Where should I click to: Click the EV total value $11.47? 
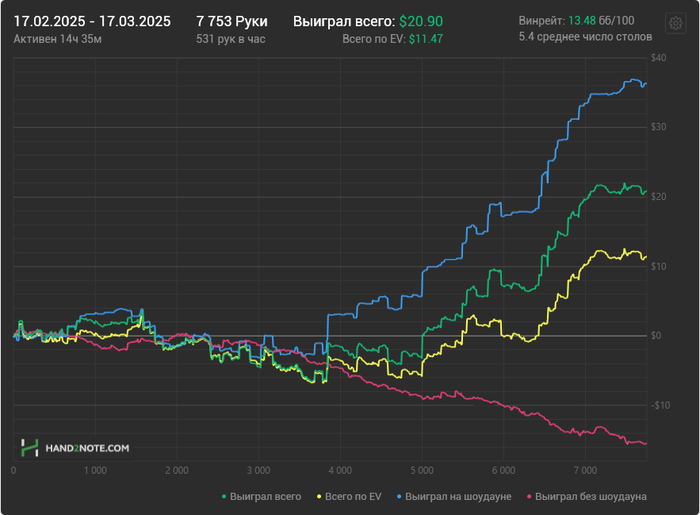(426, 39)
